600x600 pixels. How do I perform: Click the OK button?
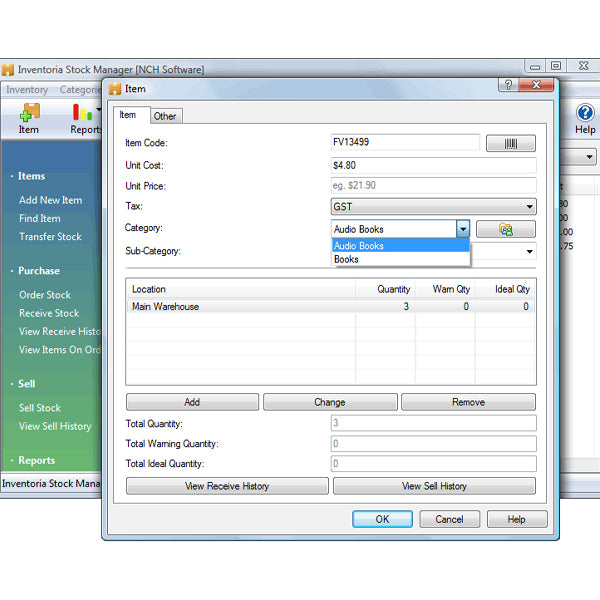point(382,519)
